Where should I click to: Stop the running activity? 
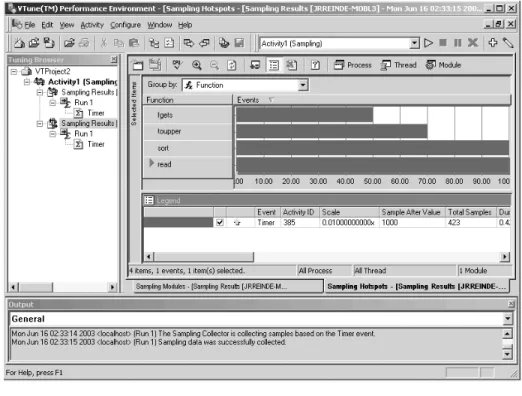pos(443,43)
